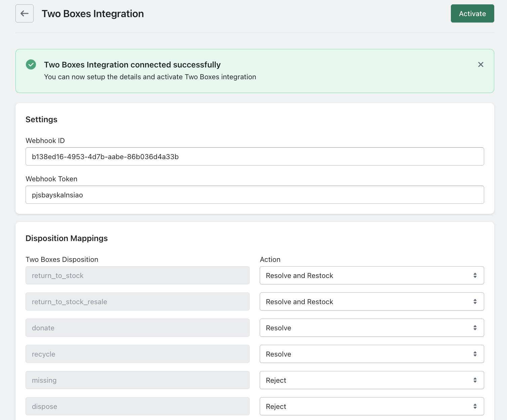Open action dropdown for recycle

pyautogui.click(x=372, y=354)
